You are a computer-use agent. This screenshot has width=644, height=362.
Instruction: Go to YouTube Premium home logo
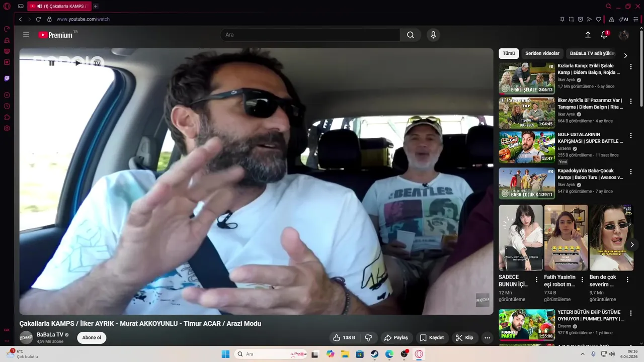coord(57,35)
